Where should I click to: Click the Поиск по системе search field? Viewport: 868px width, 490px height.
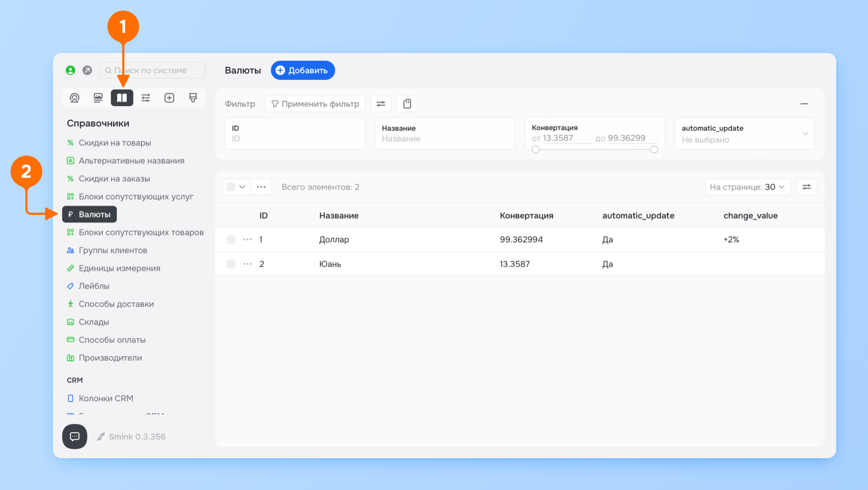(152, 70)
